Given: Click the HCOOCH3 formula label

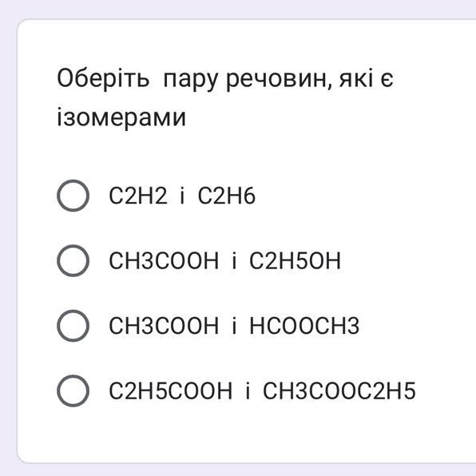Looking at the screenshot, I should [304, 326].
